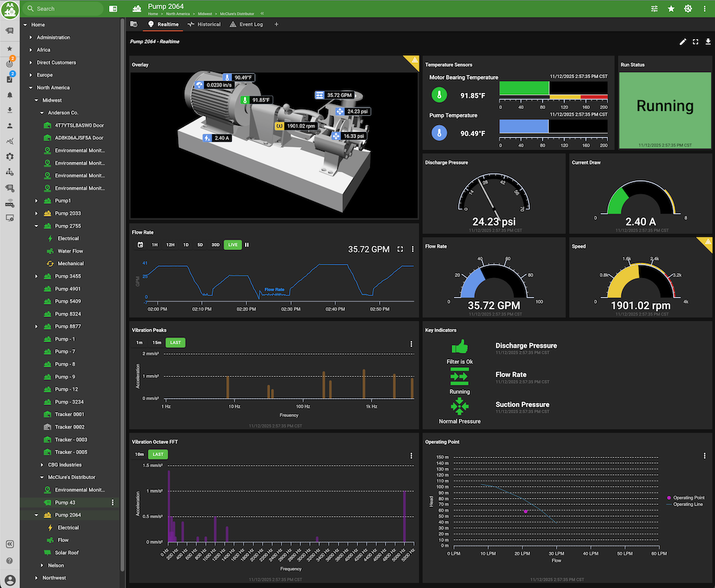
Task: Toggle LIVE mode on the Flow Rate chart
Action: pos(233,245)
